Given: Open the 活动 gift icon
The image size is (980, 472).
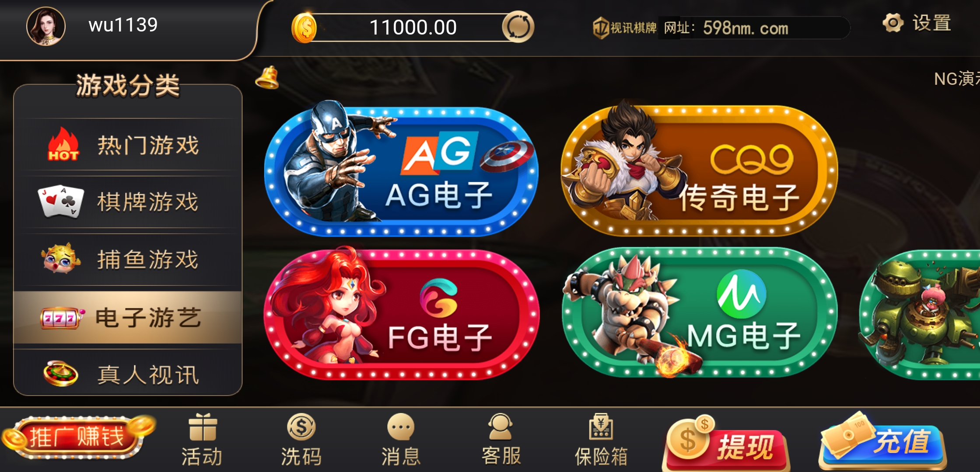Looking at the screenshot, I should pyautogui.click(x=203, y=427).
